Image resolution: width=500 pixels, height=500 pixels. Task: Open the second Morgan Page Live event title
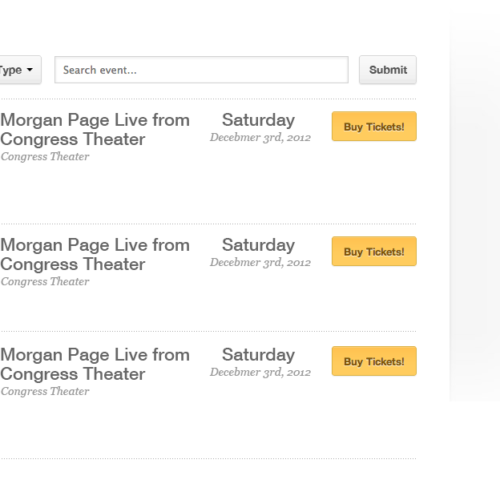coord(95,255)
